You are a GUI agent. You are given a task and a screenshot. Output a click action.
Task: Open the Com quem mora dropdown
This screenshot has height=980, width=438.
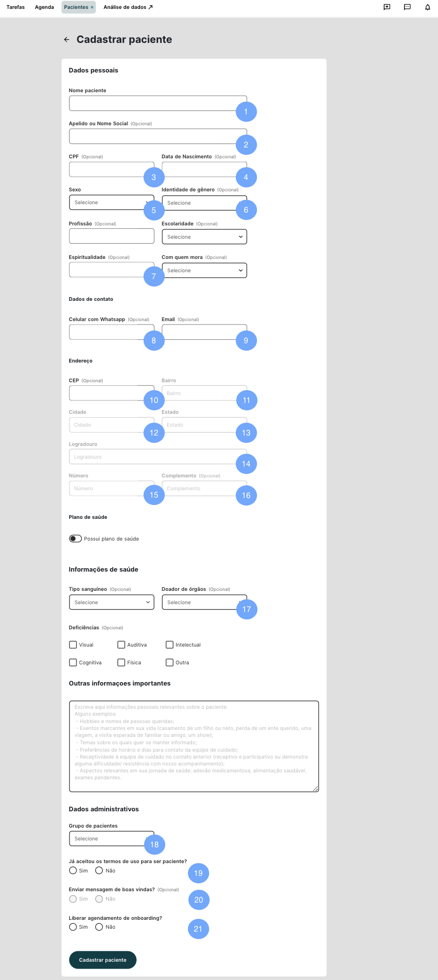pos(204,270)
